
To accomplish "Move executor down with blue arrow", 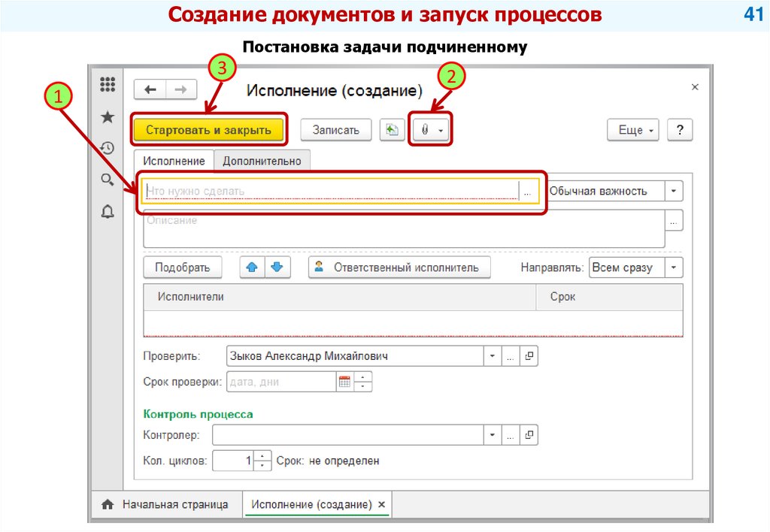I will 277,268.
